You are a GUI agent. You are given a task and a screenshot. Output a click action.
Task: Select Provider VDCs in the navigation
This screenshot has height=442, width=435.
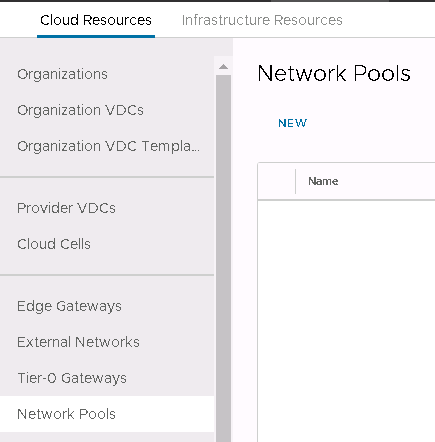[x=66, y=208]
